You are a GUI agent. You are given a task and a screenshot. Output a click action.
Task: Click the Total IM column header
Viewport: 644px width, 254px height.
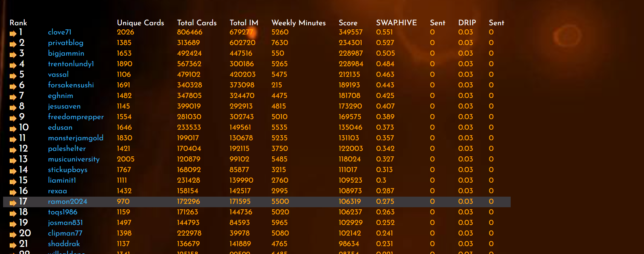(244, 23)
